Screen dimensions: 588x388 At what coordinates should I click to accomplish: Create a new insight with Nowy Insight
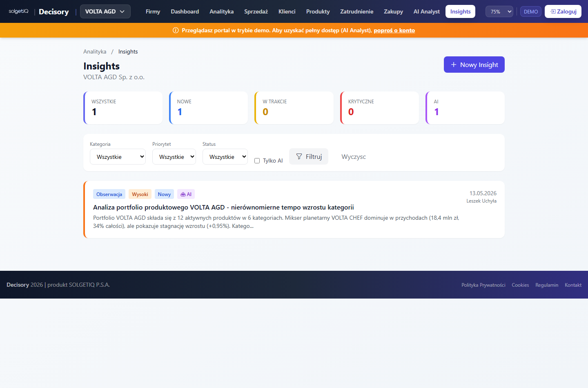[474, 65]
